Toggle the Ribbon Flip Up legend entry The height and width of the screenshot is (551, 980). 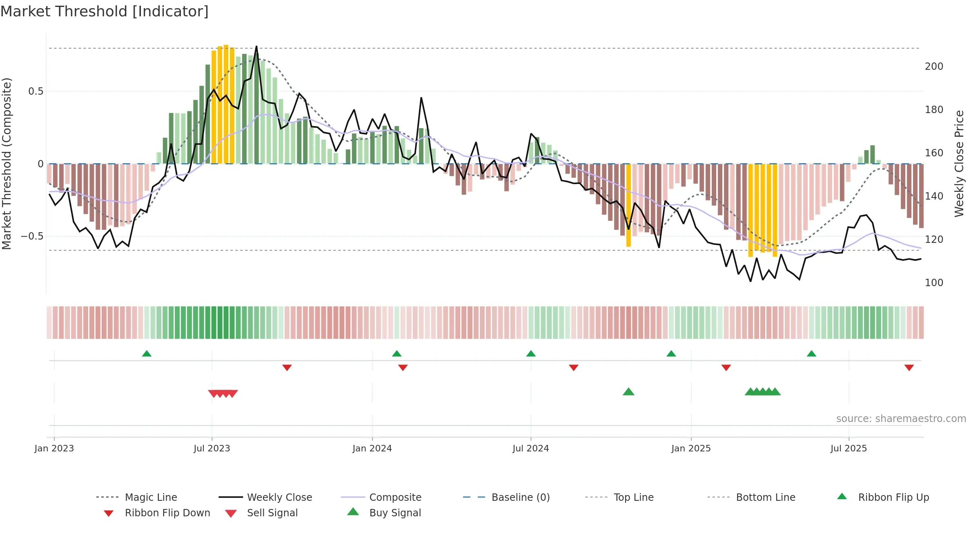[x=883, y=497]
